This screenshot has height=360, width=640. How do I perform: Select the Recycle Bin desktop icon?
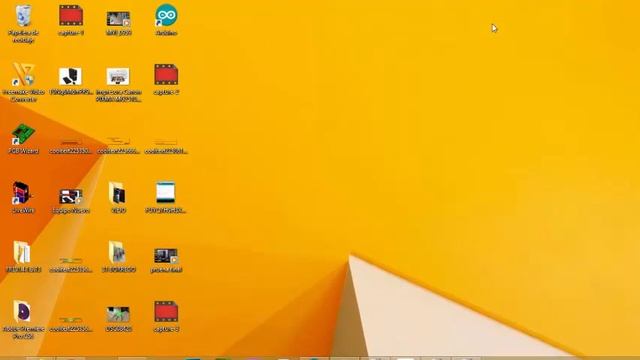(23, 16)
